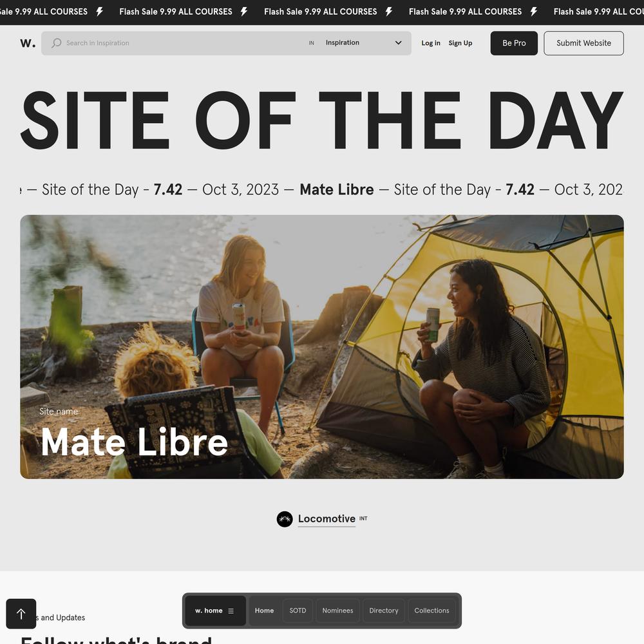
Task: Click the Locomotive agency avatar icon
Action: (x=285, y=519)
